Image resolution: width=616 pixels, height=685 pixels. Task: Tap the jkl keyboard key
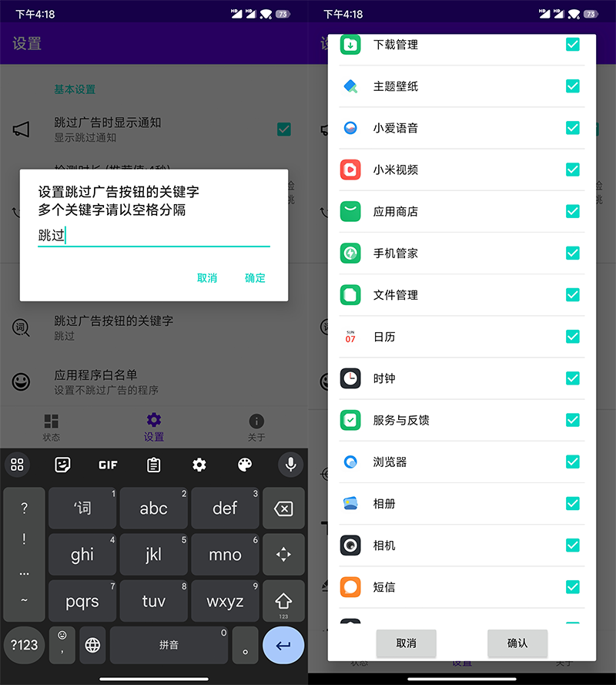coord(154,554)
